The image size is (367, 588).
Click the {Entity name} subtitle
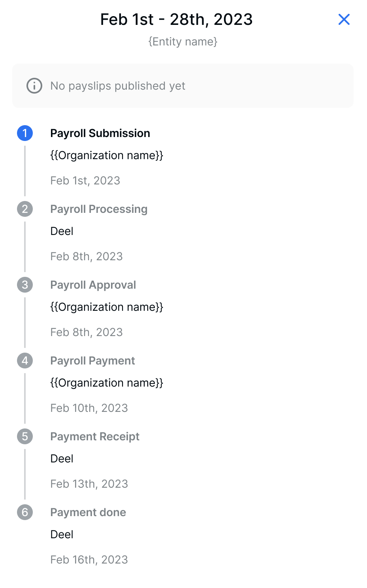pos(183,41)
